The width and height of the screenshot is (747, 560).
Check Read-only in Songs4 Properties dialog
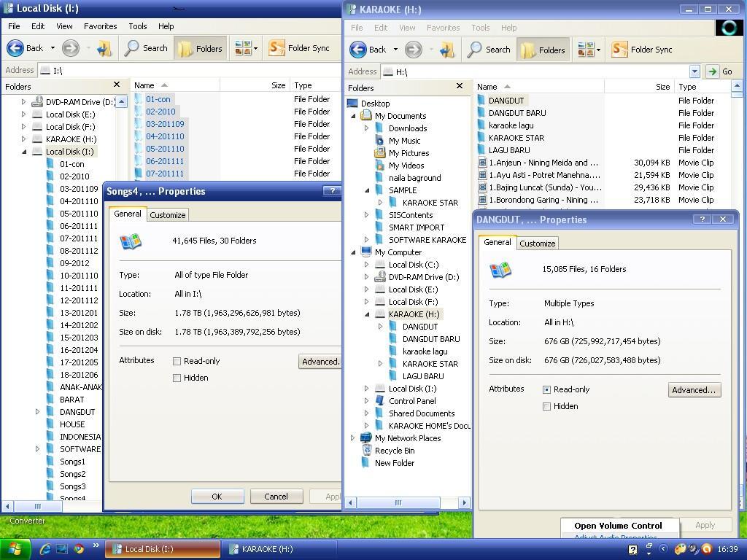[177, 362]
